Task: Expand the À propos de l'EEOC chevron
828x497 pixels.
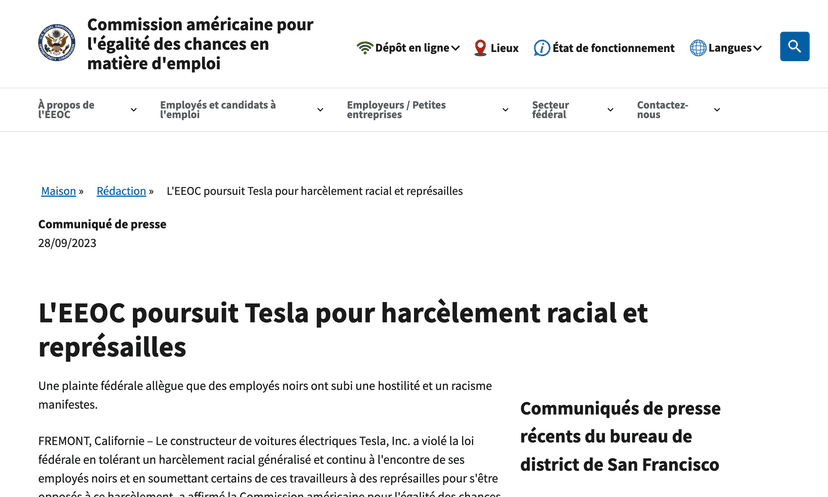Action: tap(134, 110)
